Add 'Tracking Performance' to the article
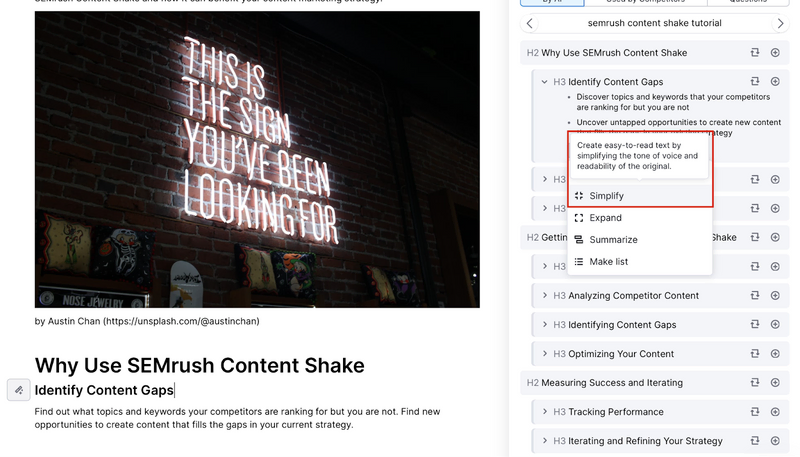800x457 pixels. click(x=775, y=412)
